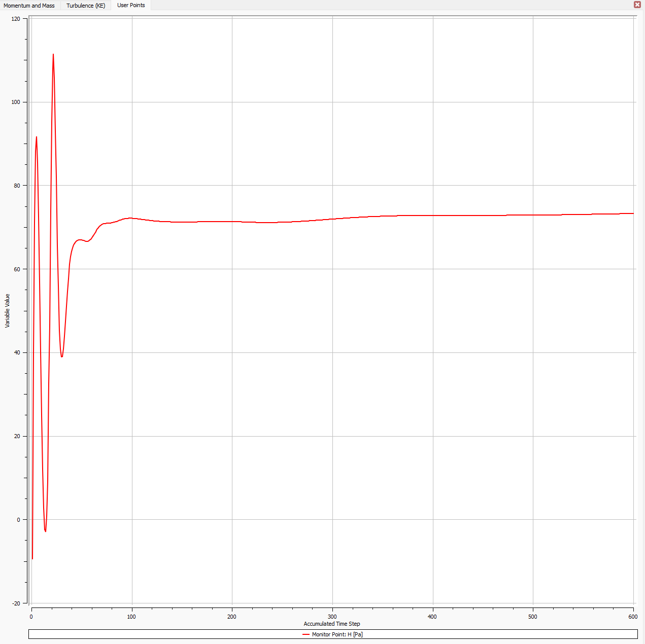Image resolution: width=645 pixels, height=644 pixels.
Task: Close the monitor plot panel
Action: click(x=637, y=5)
